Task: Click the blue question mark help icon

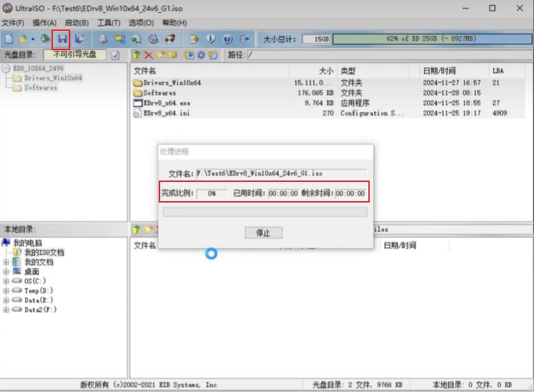Action: (227, 39)
